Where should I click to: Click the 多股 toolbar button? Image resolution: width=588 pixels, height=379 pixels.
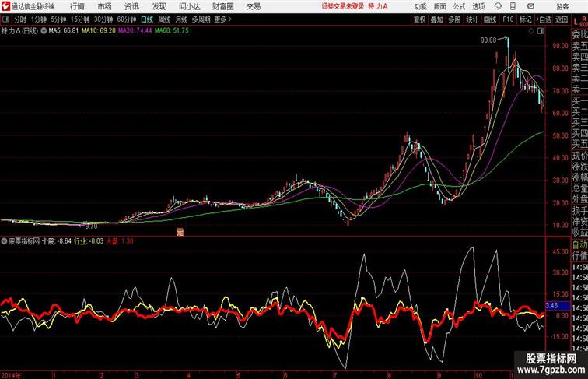[x=454, y=19]
